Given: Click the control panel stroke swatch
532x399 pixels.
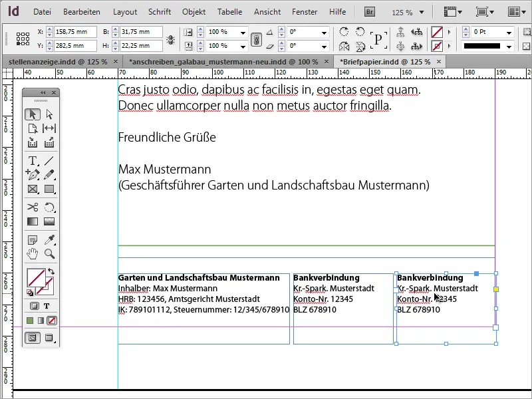Looking at the screenshot, I should click(x=437, y=46).
